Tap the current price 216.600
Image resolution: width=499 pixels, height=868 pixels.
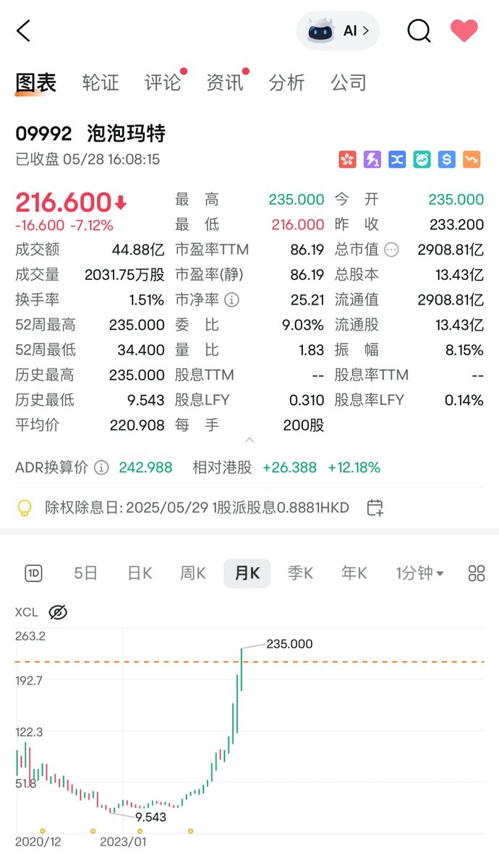[x=64, y=202]
